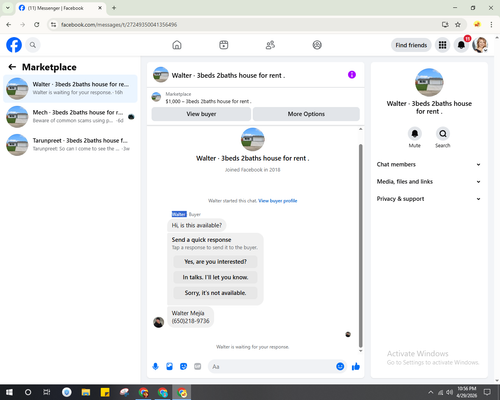Search in conversation using the Search icon
The width and height of the screenshot is (500, 400).
[x=443, y=134]
